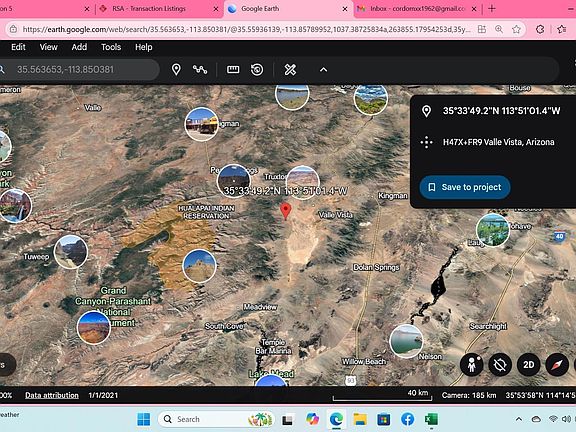
Task: Open photo thumbnail near Tuweep label
Action: point(71,252)
